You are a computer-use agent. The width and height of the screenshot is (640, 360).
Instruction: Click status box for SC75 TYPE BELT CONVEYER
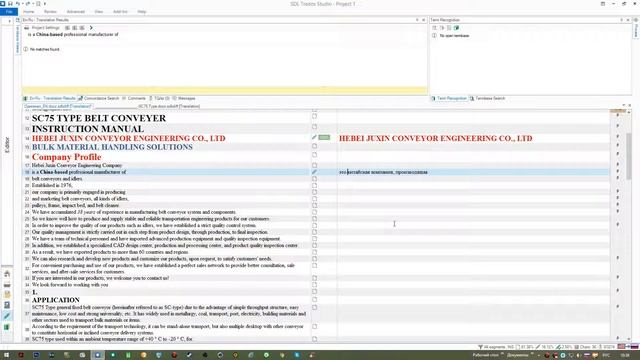(x=314, y=116)
